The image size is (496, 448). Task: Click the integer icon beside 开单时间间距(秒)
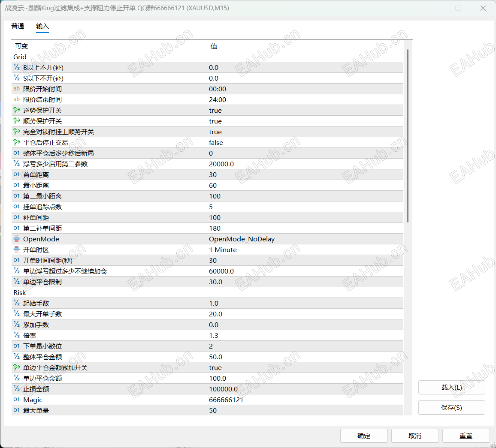click(x=16, y=261)
